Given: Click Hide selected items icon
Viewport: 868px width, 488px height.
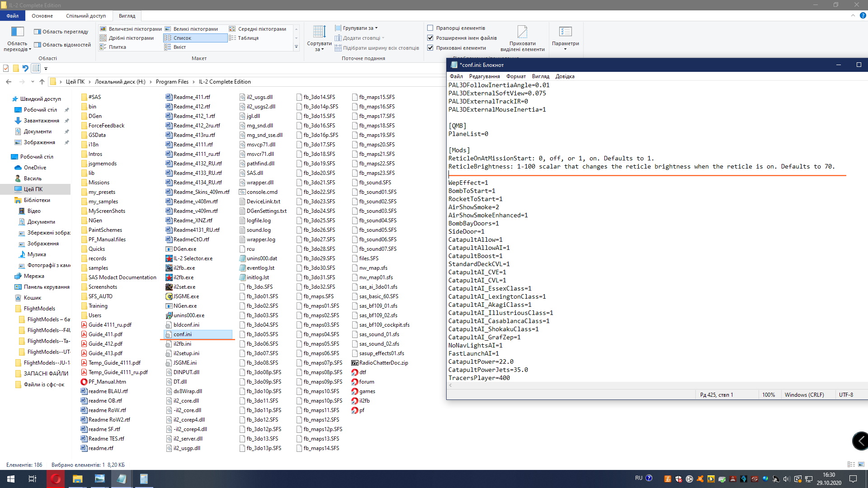Looking at the screenshot, I should 522,33.
